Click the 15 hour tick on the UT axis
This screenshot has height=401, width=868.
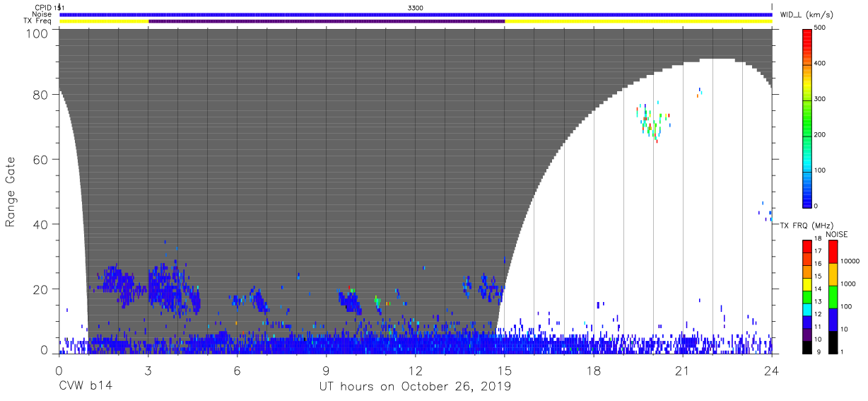point(504,370)
